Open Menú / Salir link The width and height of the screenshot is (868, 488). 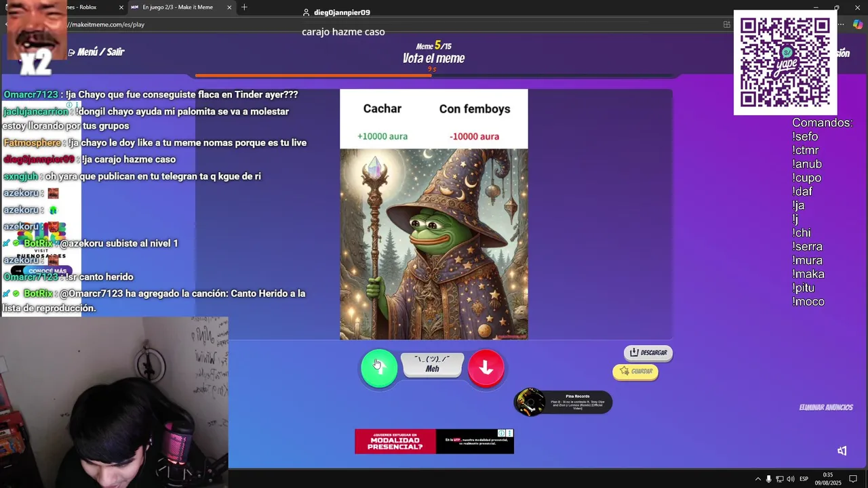tap(96, 52)
